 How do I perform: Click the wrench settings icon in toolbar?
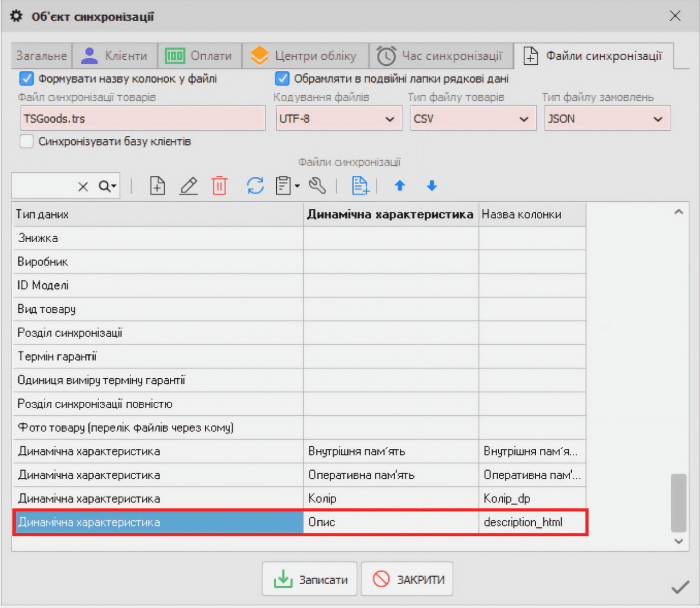coord(318,186)
